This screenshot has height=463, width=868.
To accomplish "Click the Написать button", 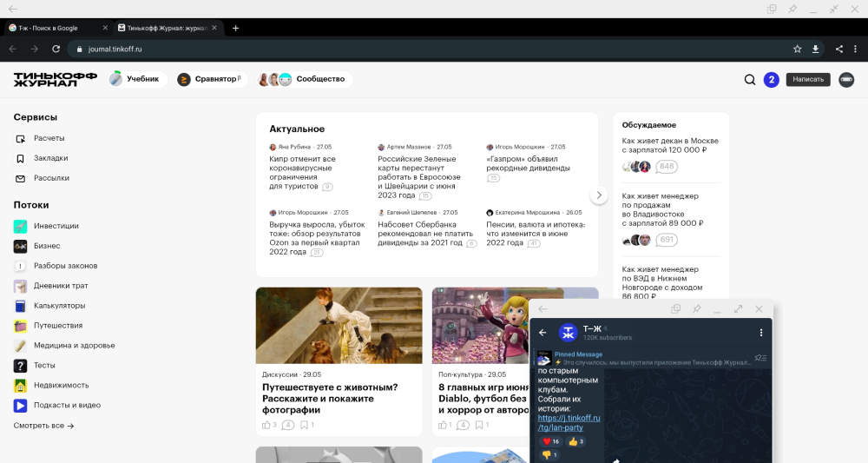I will (808, 79).
